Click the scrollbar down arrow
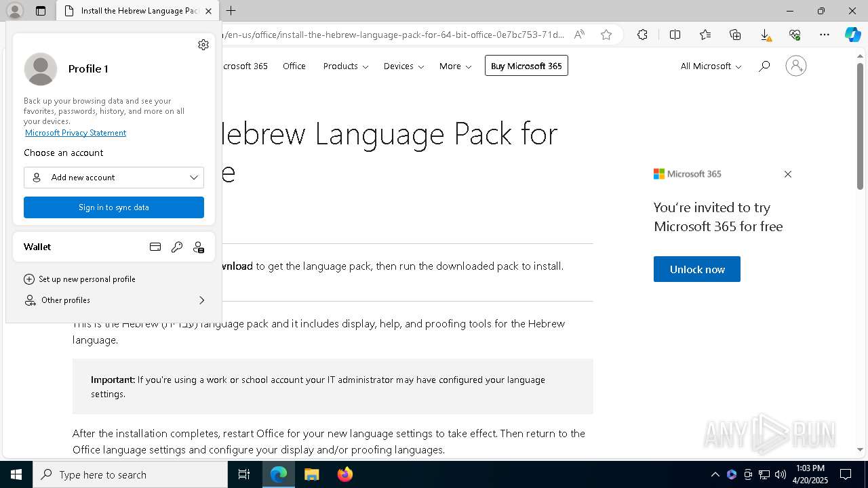 click(x=860, y=449)
